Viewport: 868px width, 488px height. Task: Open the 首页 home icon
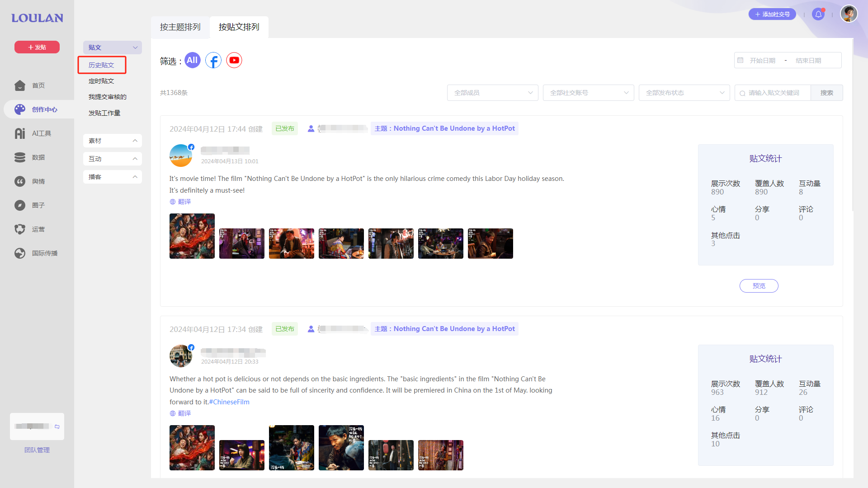[20, 85]
